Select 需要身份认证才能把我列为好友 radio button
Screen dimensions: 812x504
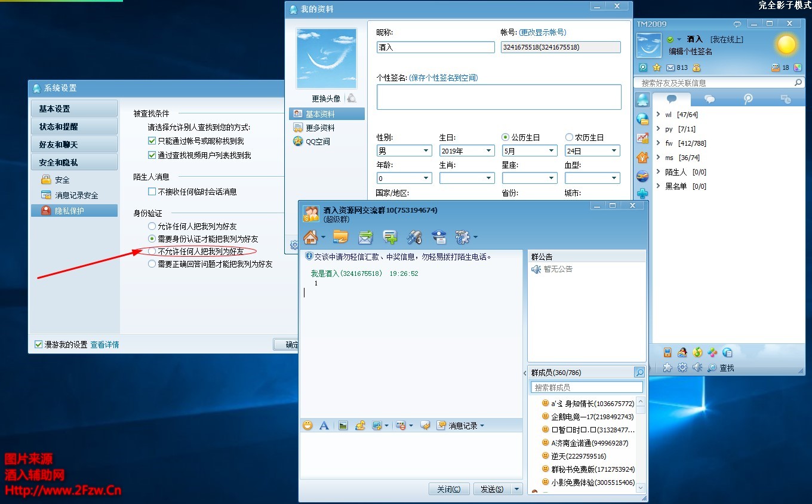[152, 239]
